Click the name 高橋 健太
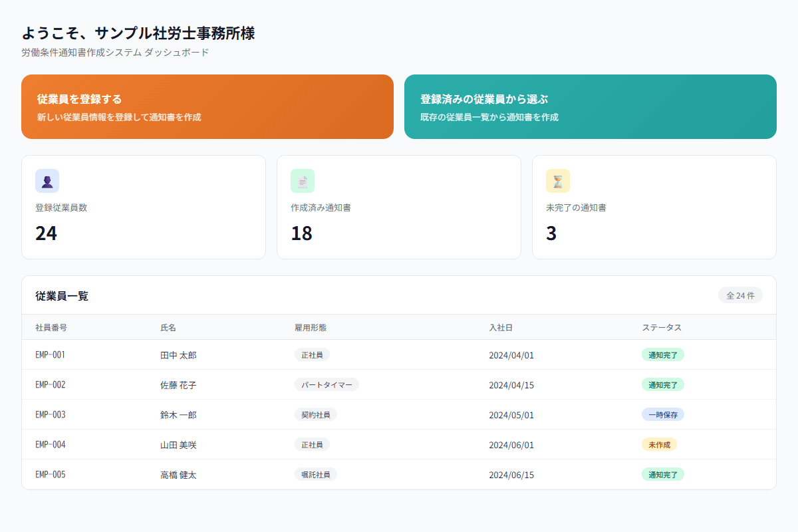Image resolution: width=798 pixels, height=532 pixels. (178, 475)
